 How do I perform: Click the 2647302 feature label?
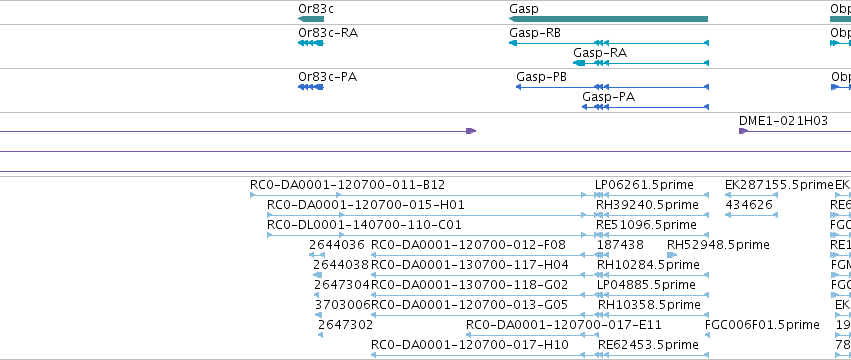pos(345,326)
